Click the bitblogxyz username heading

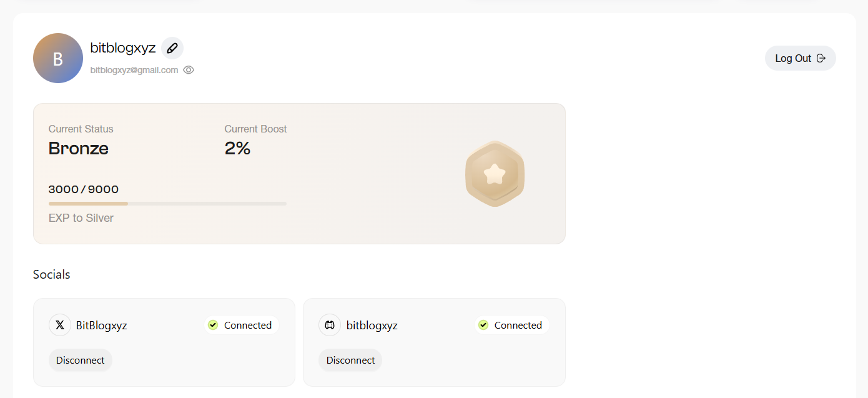[123, 48]
